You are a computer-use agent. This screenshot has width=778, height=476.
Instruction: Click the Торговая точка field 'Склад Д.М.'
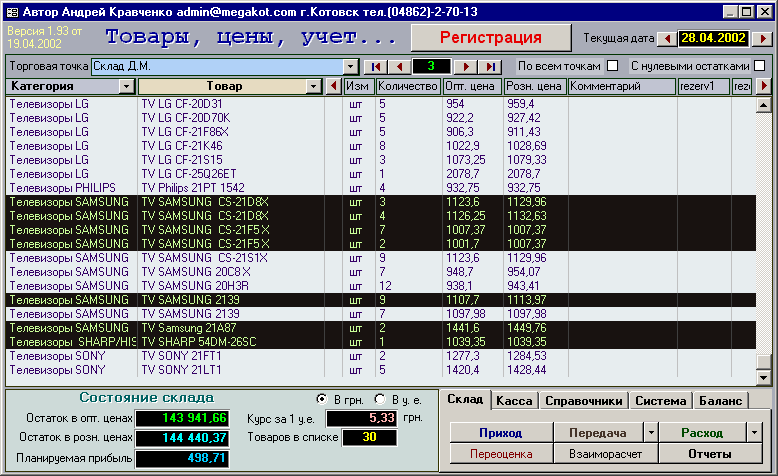click(217, 67)
